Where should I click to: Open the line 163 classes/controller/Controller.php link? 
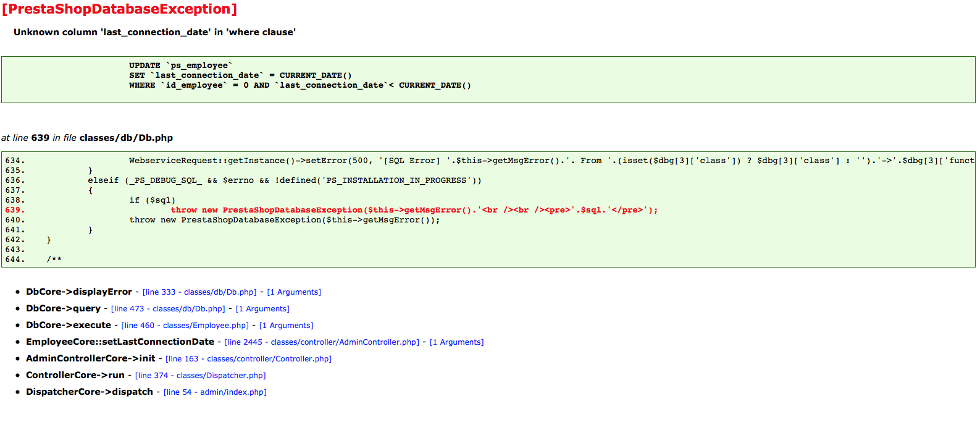click(249, 359)
